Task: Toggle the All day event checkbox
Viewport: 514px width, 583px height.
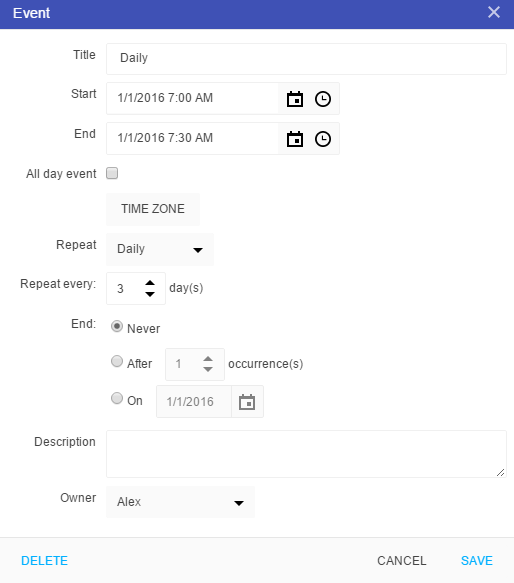Action: [112, 173]
